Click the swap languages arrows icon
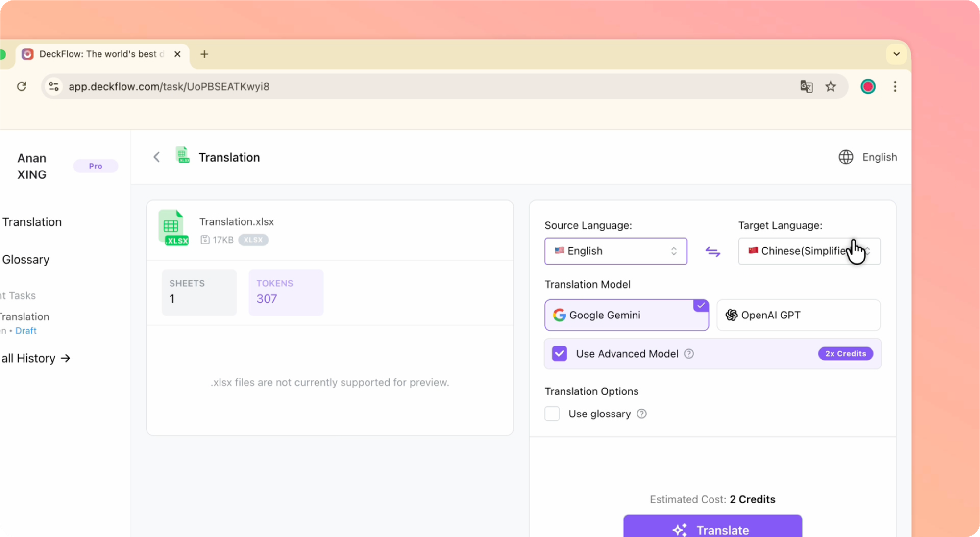This screenshot has height=537, width=980. coord(712,251)
